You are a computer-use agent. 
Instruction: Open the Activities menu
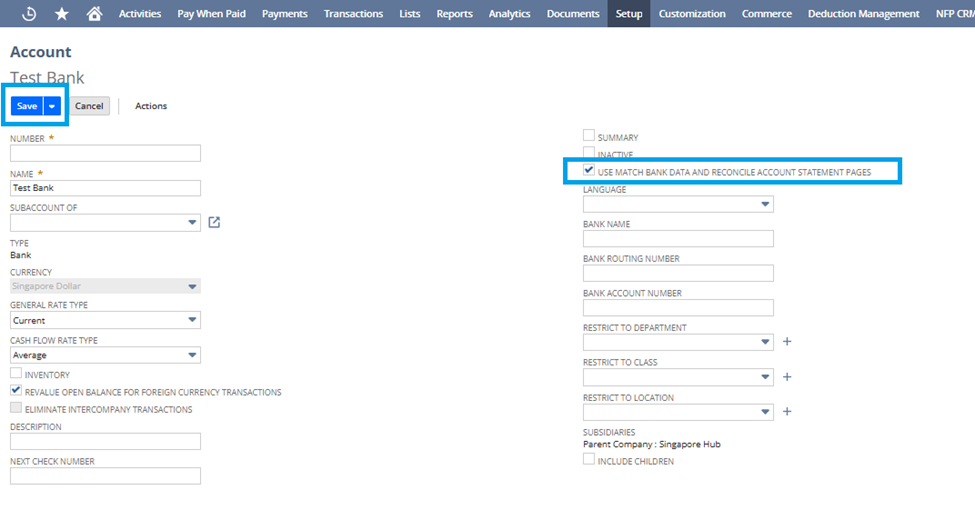pyautogui.click(x=140, y=14)
